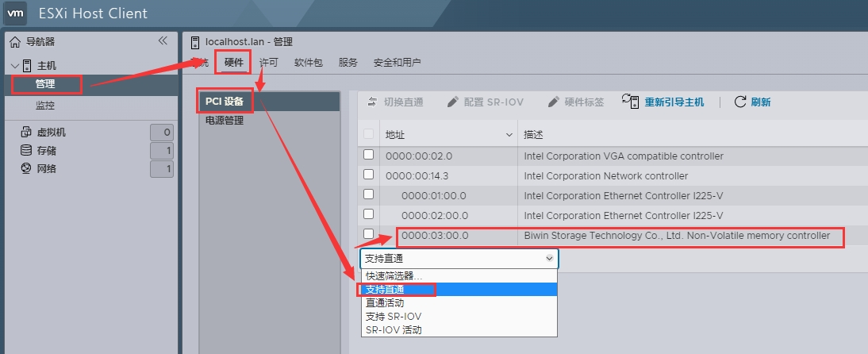Check the box for device 0000:00:02.0
The width and height of the screenshot is (868, 354).
click(x=368, y=155)
